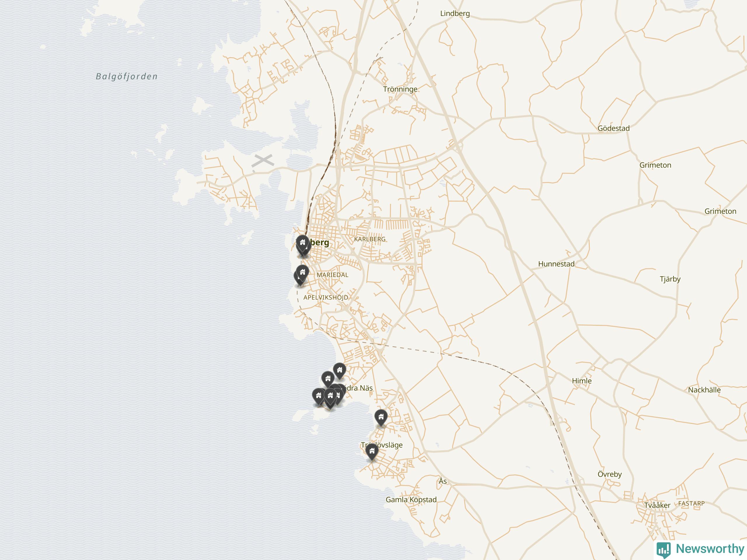Select the house marker covering Träslövsläge label

[x=372, y=451]
